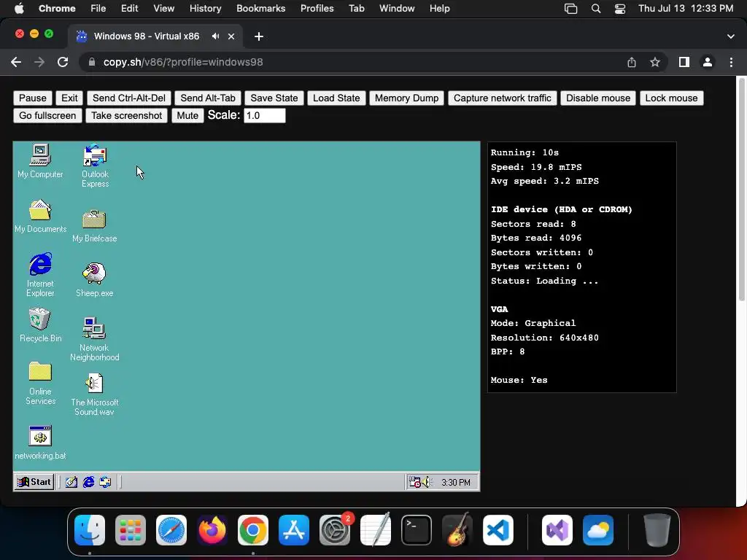This screenshot has height=560, width=747.
Task: Open the Profiles menu
Action: point(317,9)
